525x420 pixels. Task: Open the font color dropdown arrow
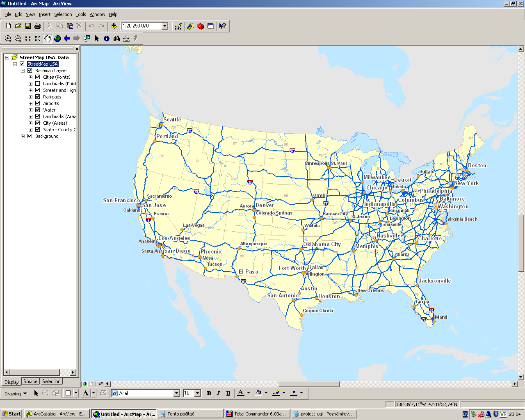point(249,393)
